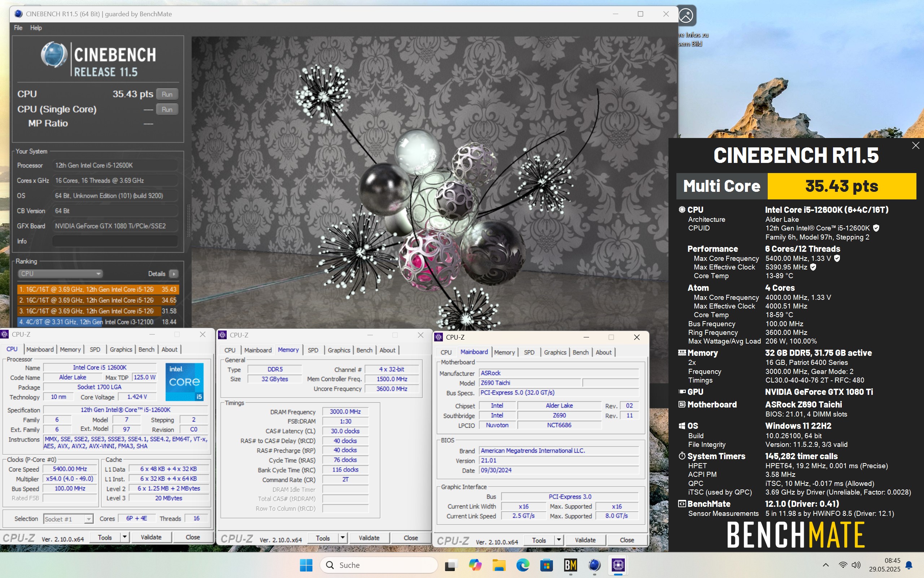Click the taskbar search magnifier icon
This screenshot has height=578, width=924.
[330, 565]
